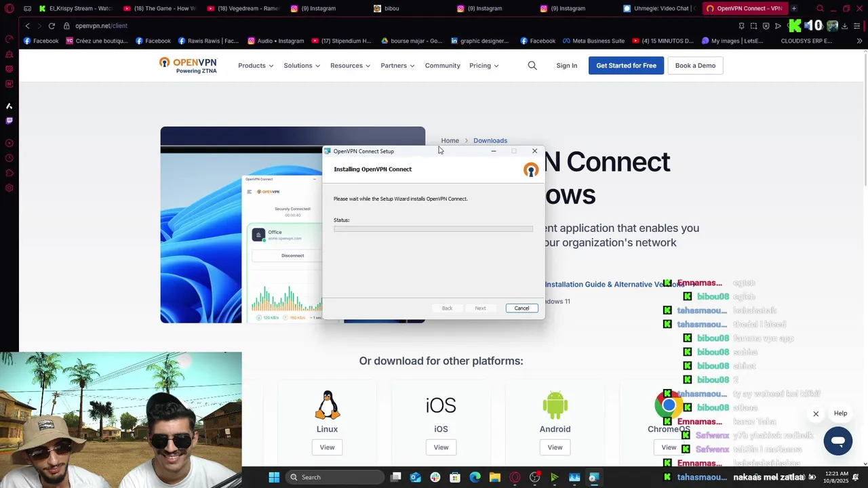Click View button under Linux
Viewport: 868px width, 488px height.
(x=327, y=447)
